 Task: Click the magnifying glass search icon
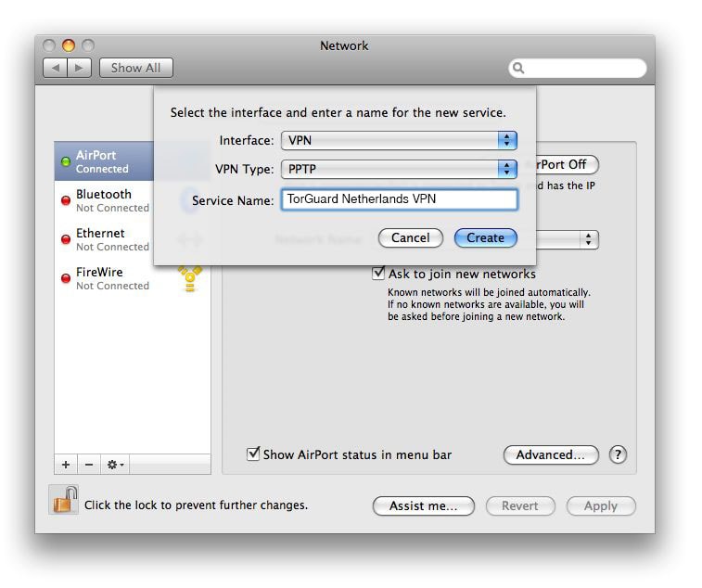click(x=518, y=68)
